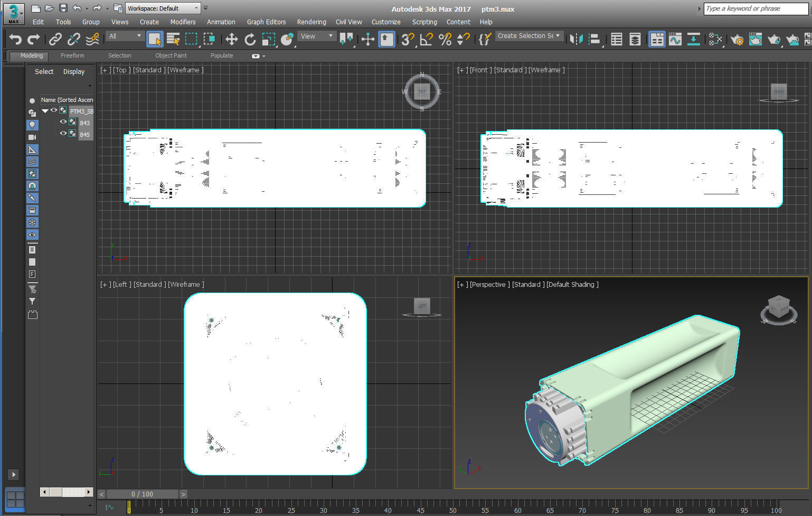
Task: Select the Move transform tool
Action: click(231, 39)
